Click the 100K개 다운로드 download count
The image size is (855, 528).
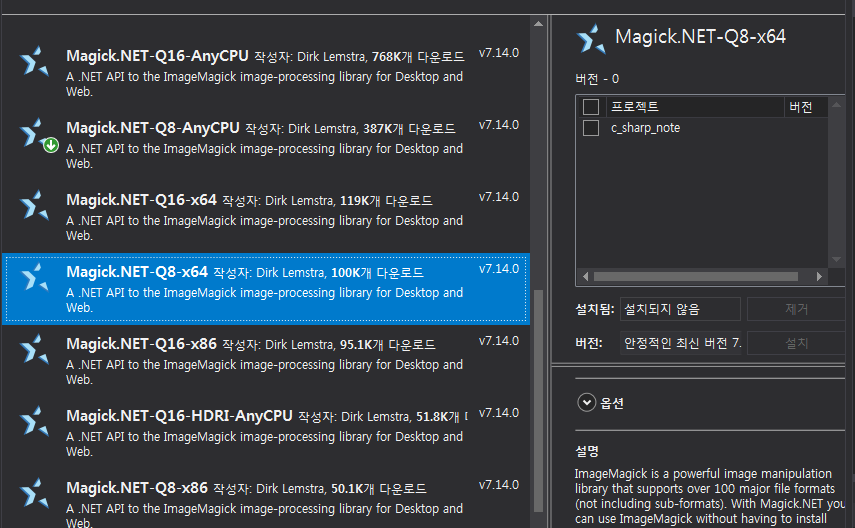pyautogui.click(x=377, y=273)
